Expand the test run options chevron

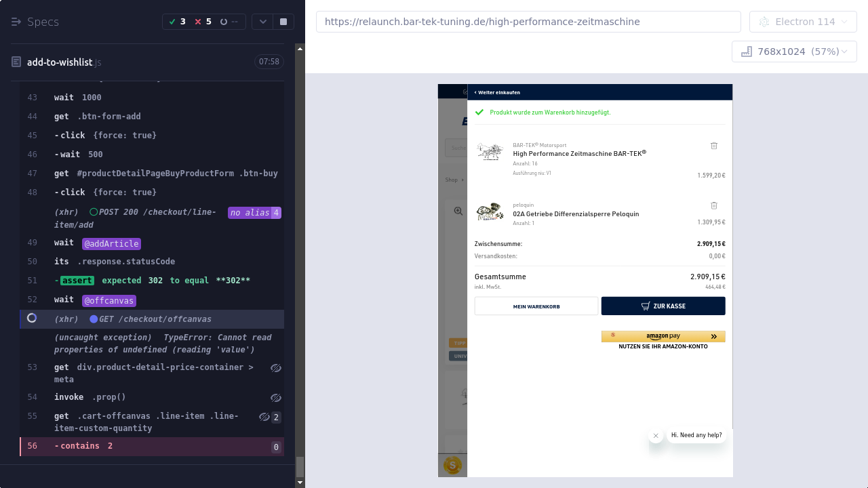point(262,22)
